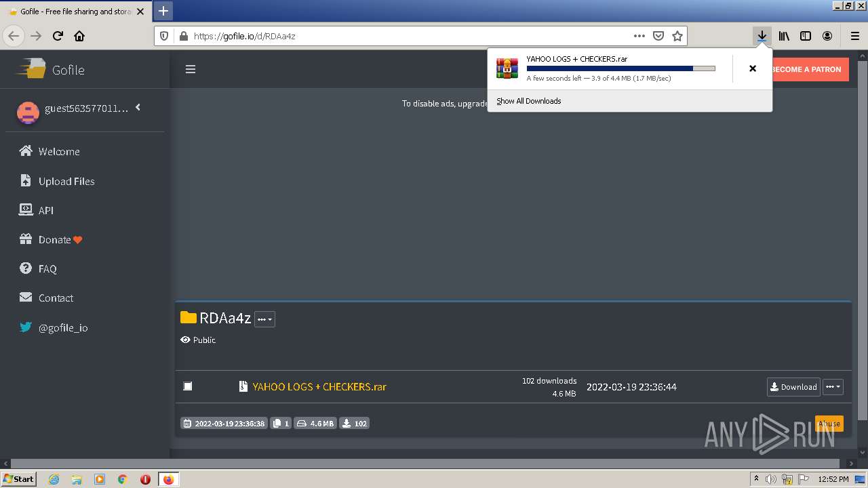Open Opera from the taskbar

pyautogui.click(x=145, y=479)
